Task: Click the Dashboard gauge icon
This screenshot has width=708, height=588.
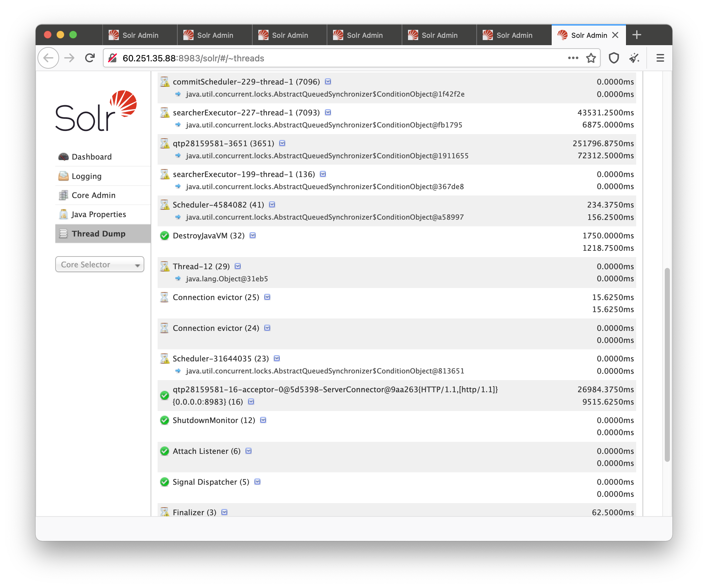Action: coord(63,156)
